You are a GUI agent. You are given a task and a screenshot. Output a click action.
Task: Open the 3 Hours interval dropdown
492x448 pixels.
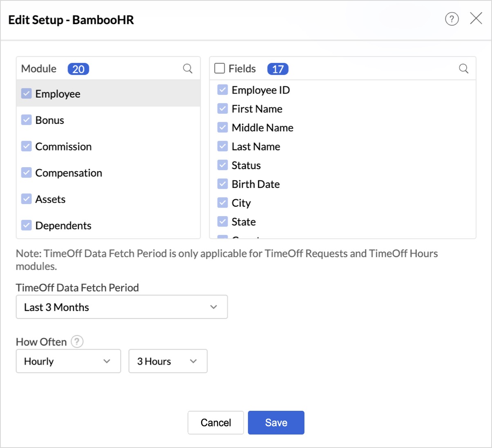pos(168,361)
